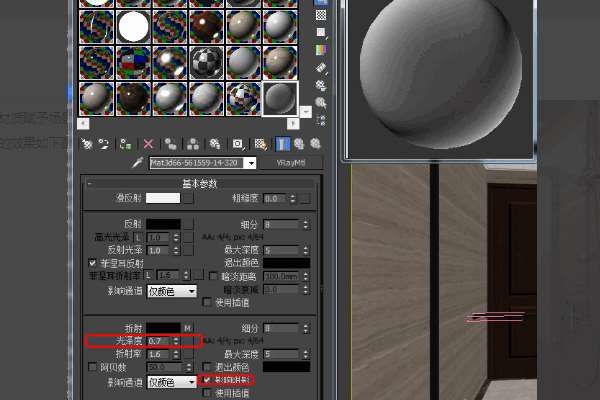This screenshot has height=400, width=600.
Task: Click reflection 细分 spinner arrows
Action: [306, 224]
